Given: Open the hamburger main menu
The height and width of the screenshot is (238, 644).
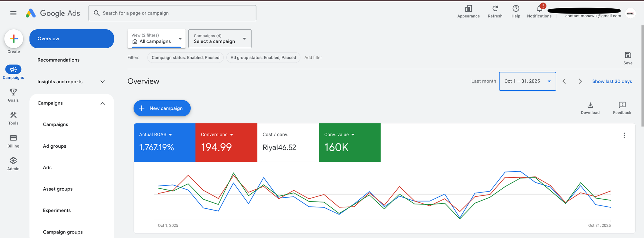Looking at the screenshot, I should 13,13.
